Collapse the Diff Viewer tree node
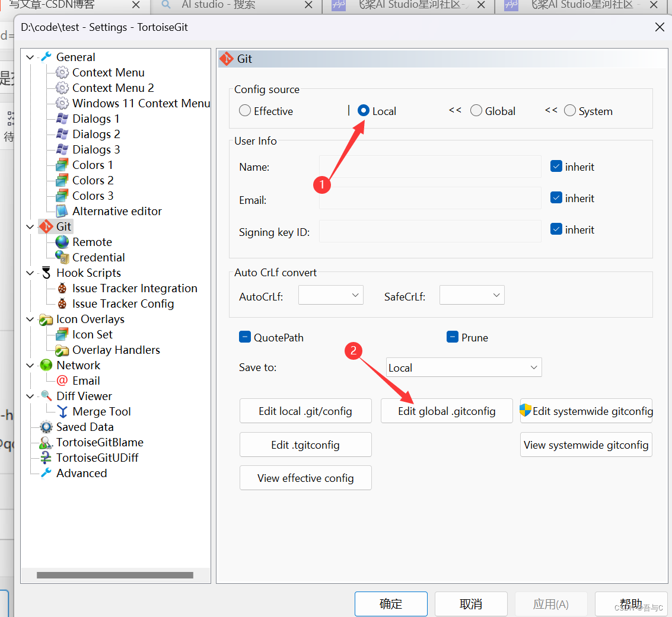The image size is (672, 617). coord(30,396)
